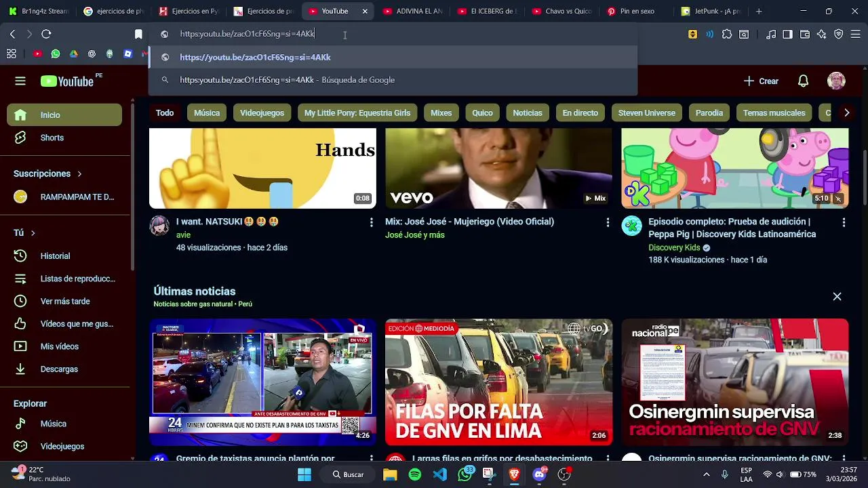This screenshot has width=868, height=488.
Task: Select the Steven Universe chip
Action: click(x=647, y=113)
